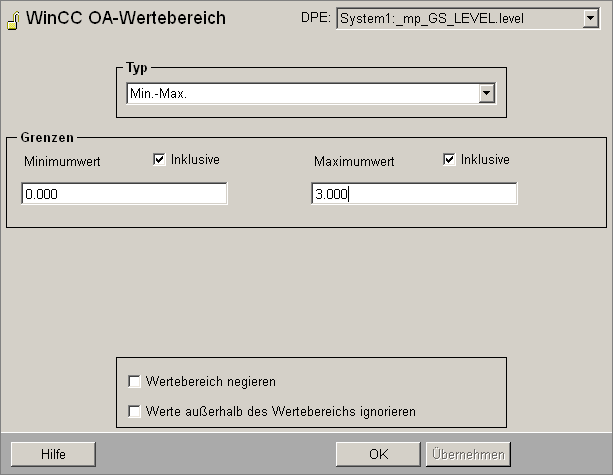Click the Grenzen group title
The width and height of the screenshot is (613, 475).
[x=47, y=137]
